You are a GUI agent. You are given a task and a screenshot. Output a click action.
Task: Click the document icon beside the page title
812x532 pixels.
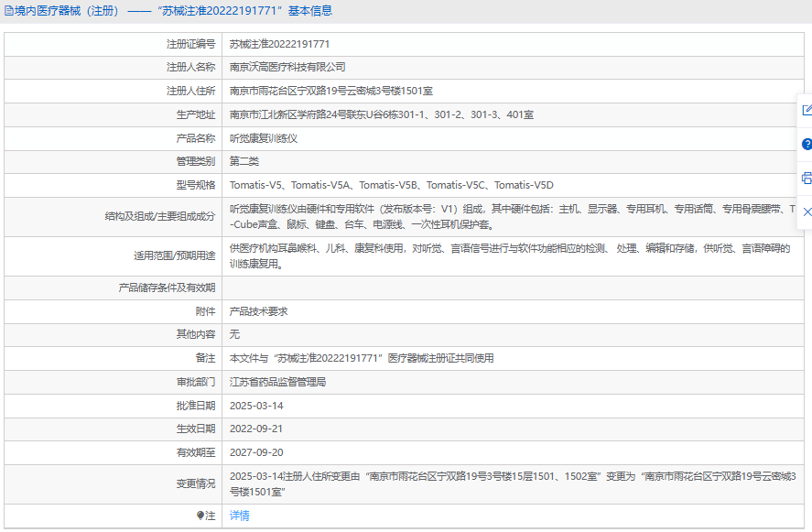[x=9, y=11]
